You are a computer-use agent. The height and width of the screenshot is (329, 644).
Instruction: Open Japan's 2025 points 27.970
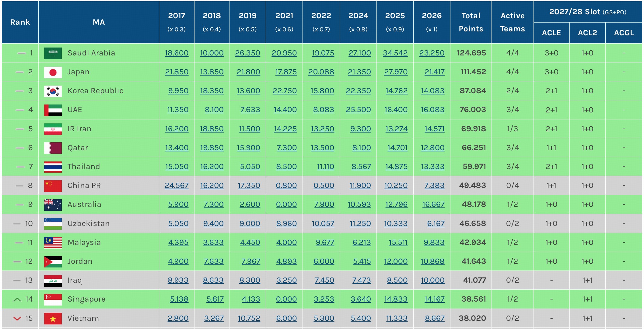(396, 72)
